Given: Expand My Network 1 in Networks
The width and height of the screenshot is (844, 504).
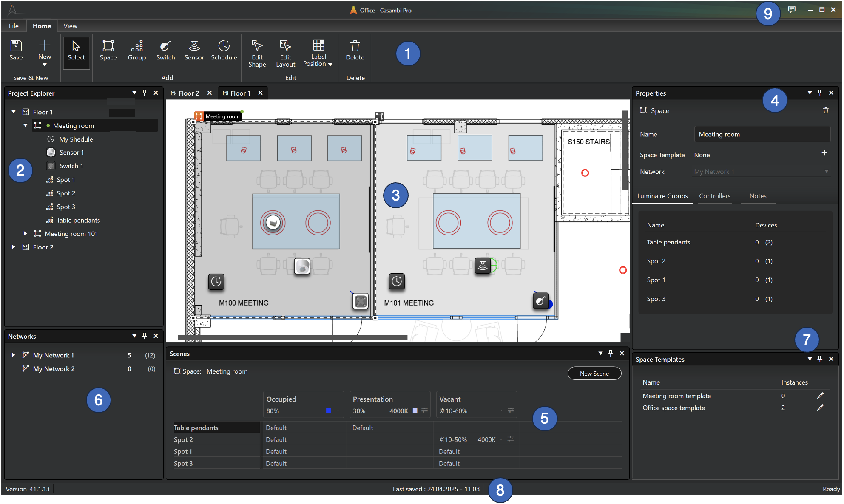Looking at the screenshot, I should (x=14, y=355).
